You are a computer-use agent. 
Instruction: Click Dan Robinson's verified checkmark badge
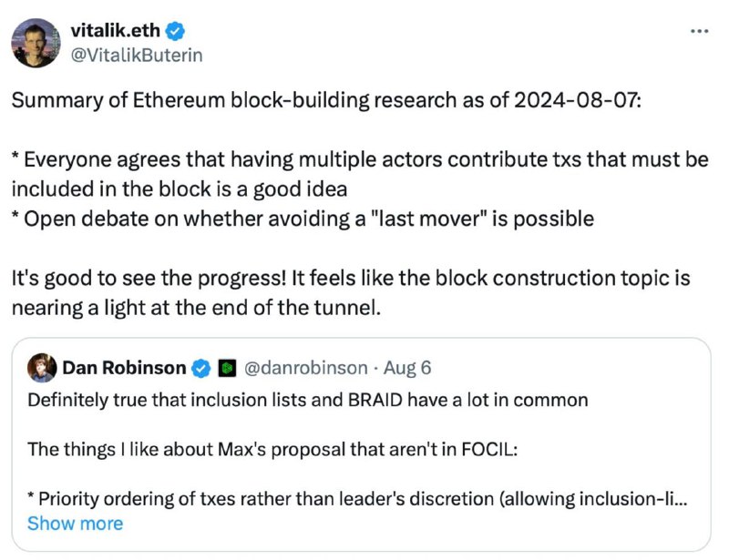(201, 368)
